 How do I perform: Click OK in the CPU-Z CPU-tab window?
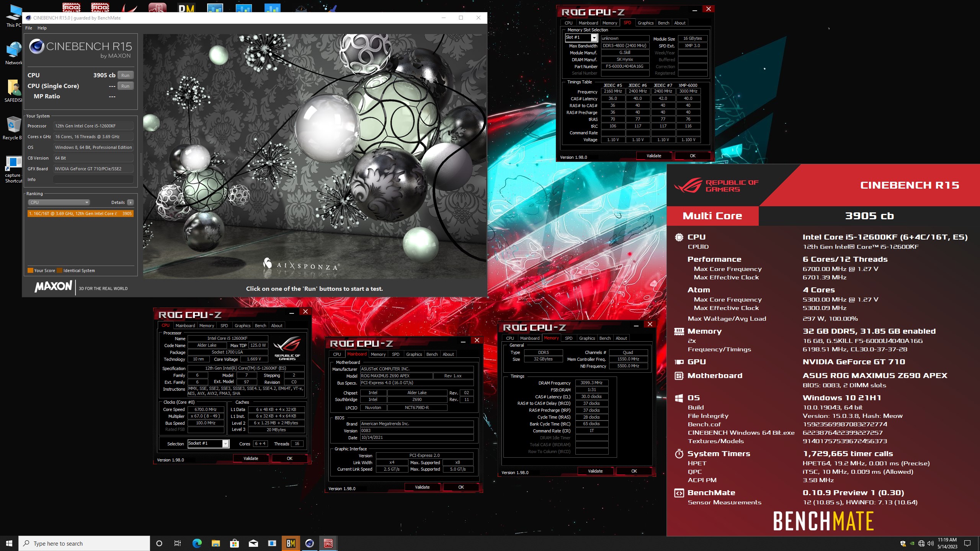(x=289, y=458)
